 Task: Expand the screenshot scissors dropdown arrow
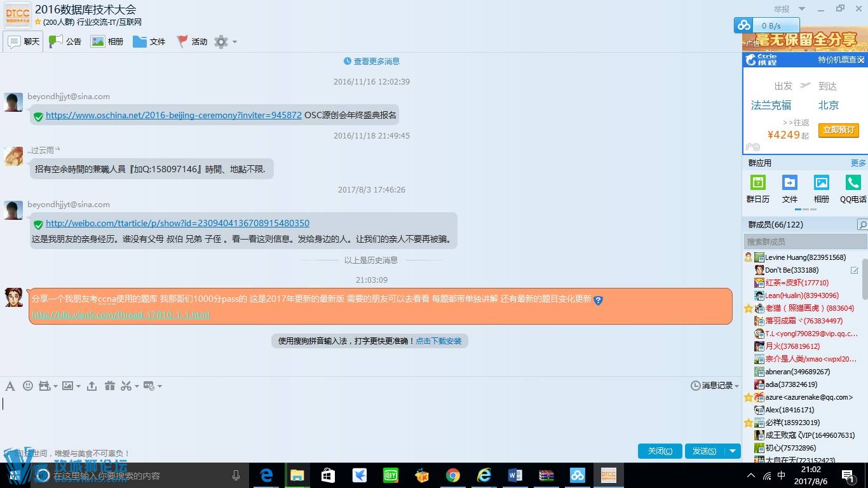click(137, 386)
